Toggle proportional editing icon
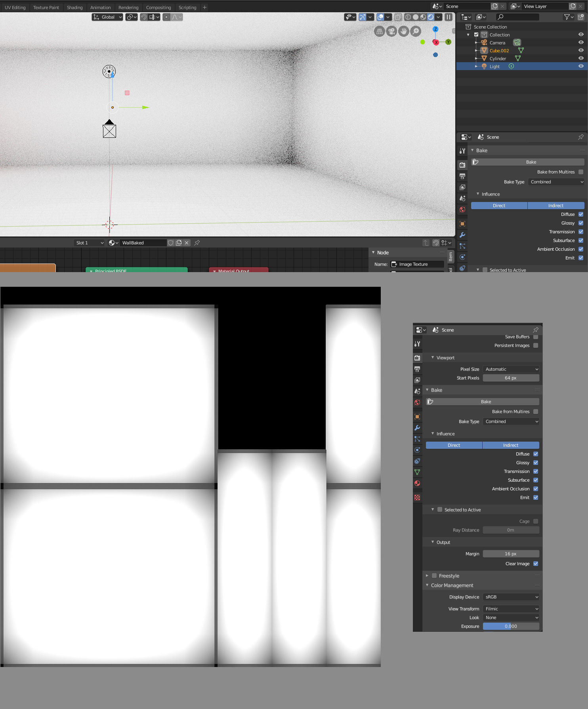 tap(166, 17)
